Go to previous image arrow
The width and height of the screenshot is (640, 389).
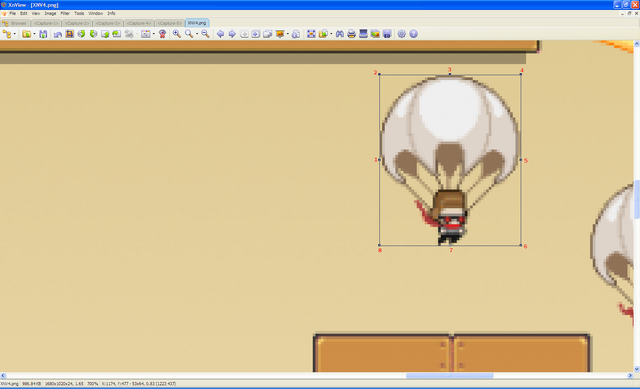[x=220, y=34]
